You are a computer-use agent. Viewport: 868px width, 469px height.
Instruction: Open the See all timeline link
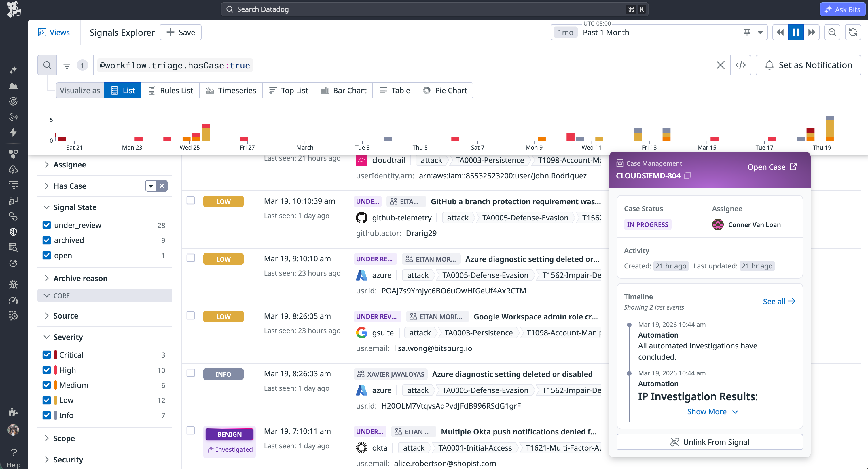pyautogui.click(x=778, y=301)
